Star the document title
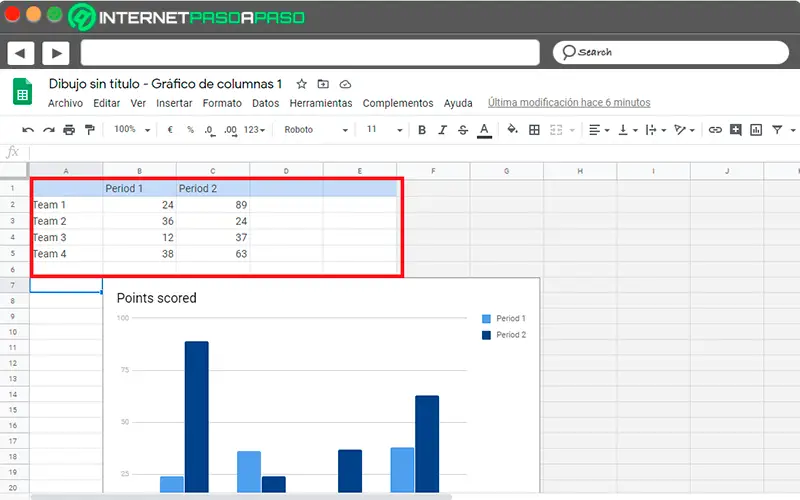800x500 pixels. click(302, 84)
